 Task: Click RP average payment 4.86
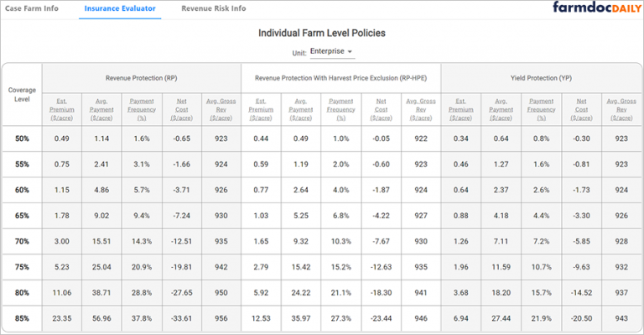pos(101,191)
